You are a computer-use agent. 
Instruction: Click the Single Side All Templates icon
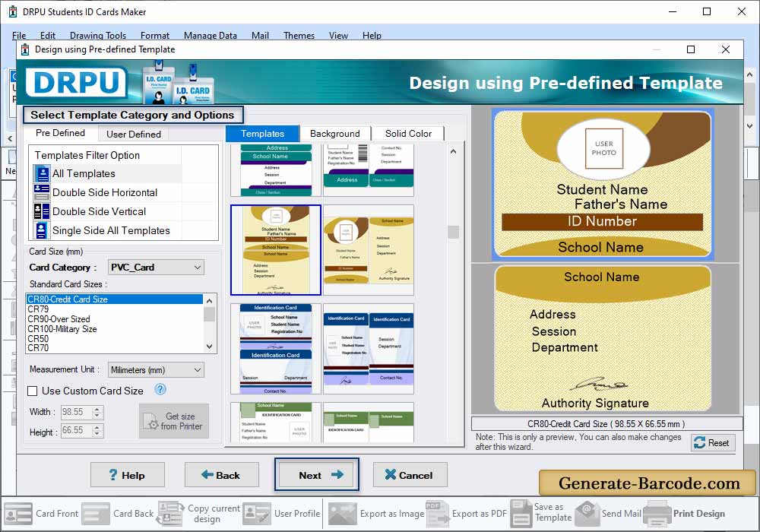point(42,230)
